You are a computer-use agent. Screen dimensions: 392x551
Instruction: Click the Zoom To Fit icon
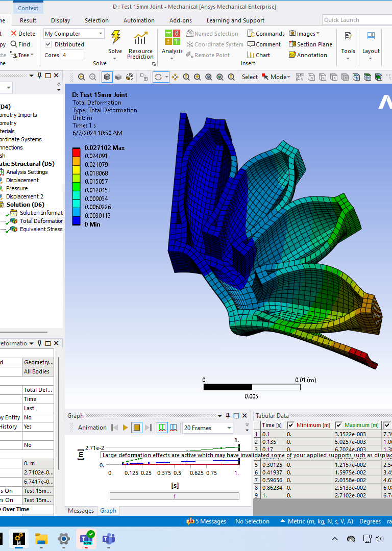point(209,77)
